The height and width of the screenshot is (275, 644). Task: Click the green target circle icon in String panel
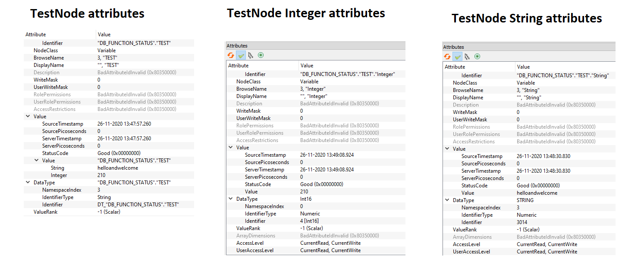[x=477, y=57]
